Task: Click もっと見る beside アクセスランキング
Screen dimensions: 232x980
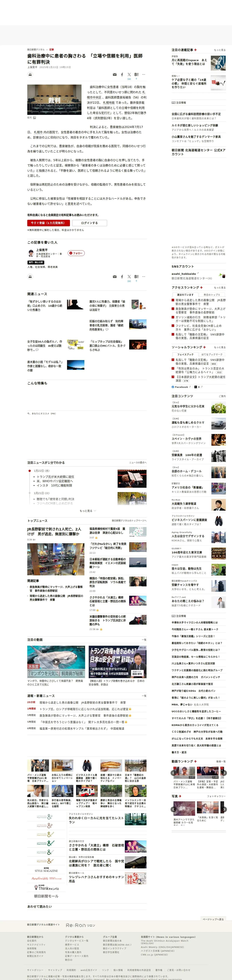Action: point(220,288)
